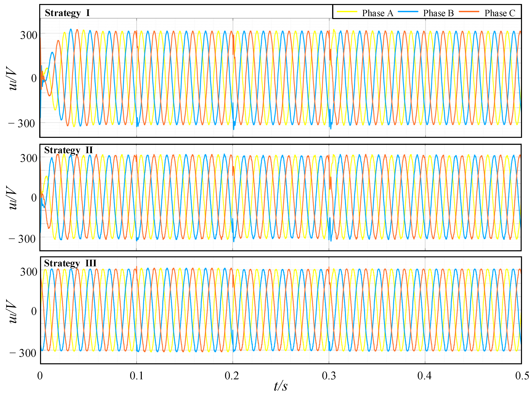This screenshot has width=532, height=393.
Task: Select the Phase A legend label
Action: pos(378,13)
